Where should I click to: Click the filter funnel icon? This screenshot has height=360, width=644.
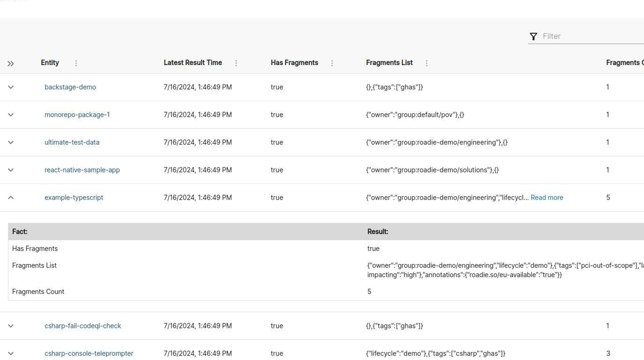coord(533,37)
